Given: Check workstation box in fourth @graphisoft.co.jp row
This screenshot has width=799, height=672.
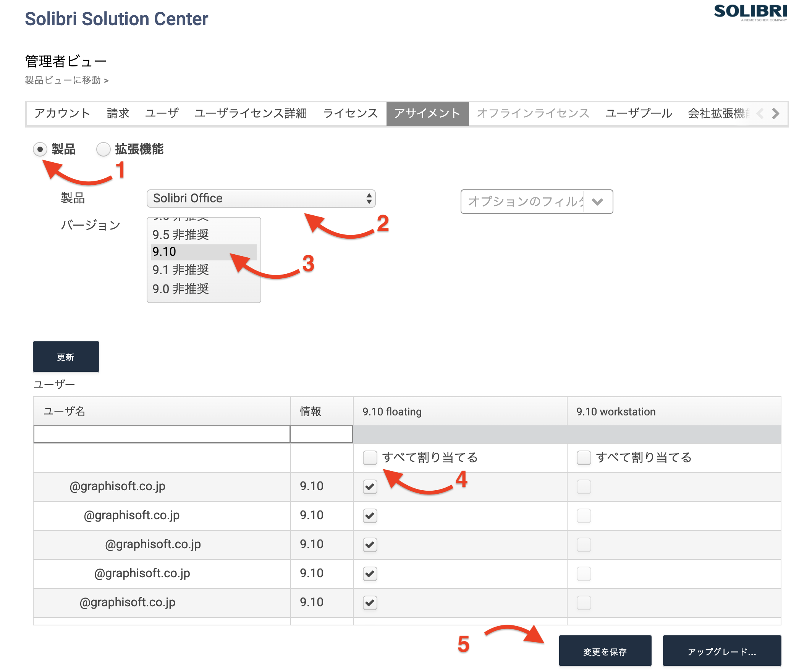Looking at the screenshot, I should [x=584, y=574].
